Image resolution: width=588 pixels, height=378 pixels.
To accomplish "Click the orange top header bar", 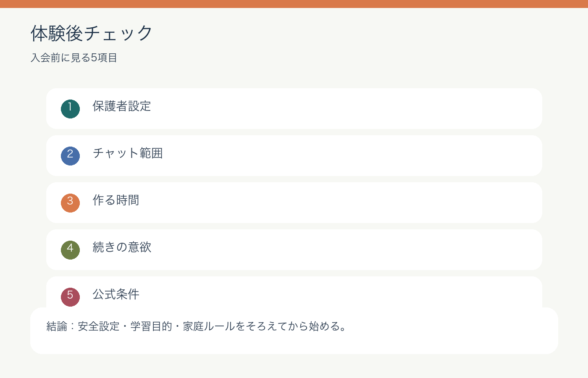I will tap(294, 4).
